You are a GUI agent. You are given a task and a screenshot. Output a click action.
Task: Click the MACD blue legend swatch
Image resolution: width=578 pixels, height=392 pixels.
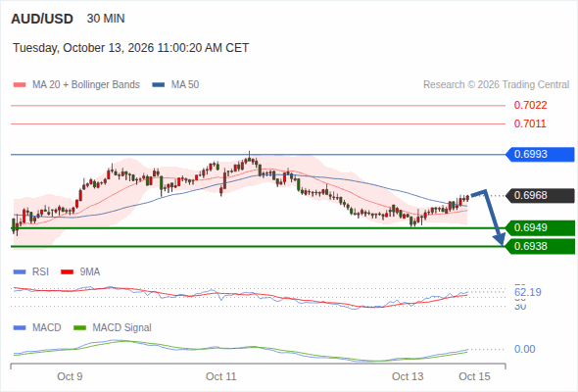(20, 328)
